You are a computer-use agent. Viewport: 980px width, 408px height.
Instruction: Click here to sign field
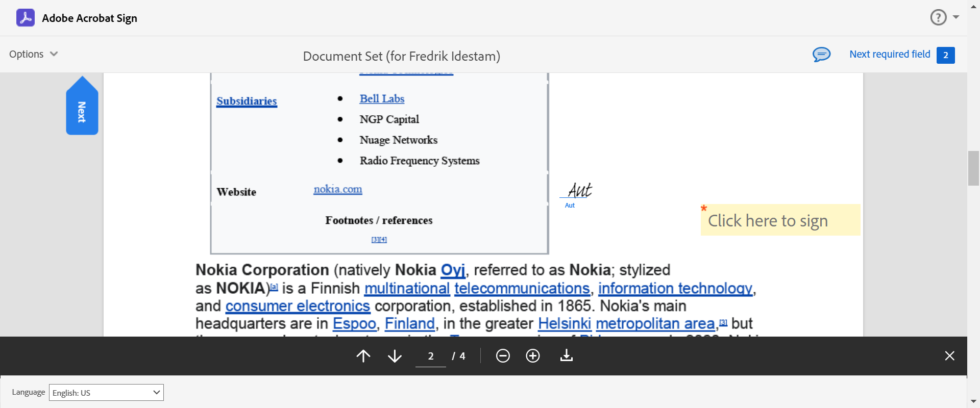coord(780,220)
